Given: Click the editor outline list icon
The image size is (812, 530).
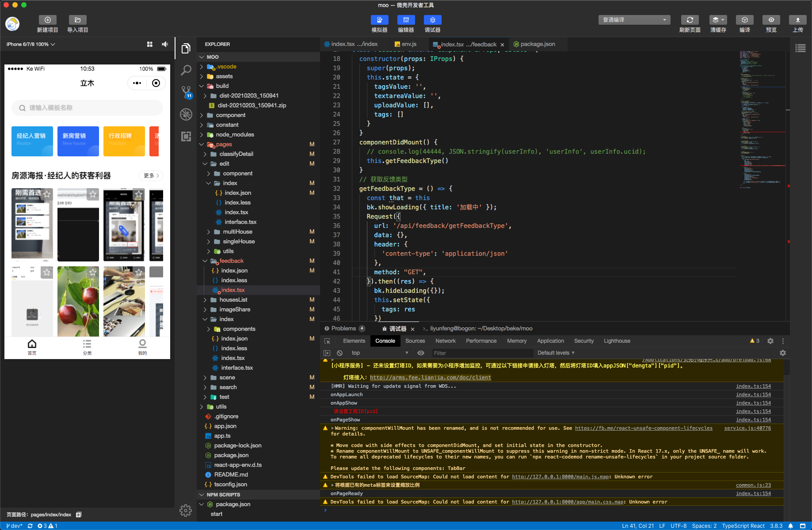Looking at the screenshot, I should [801, 48].
